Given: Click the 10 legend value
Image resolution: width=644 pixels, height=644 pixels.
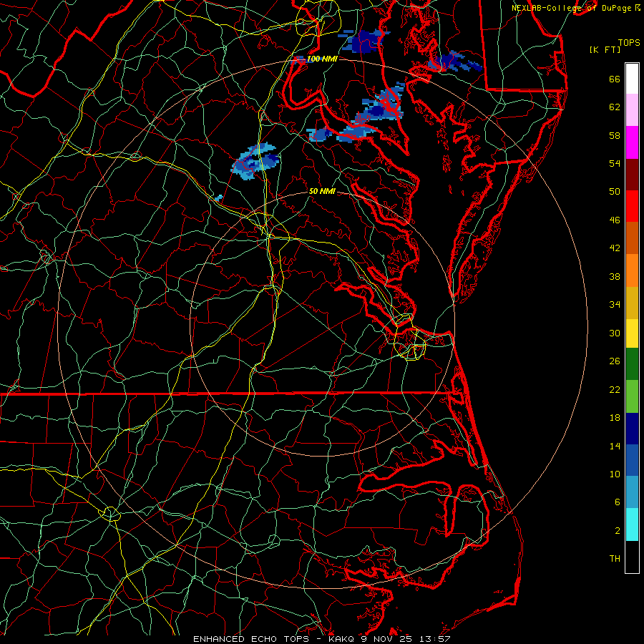Looking at the screenshot, I should tap(615, 474).
